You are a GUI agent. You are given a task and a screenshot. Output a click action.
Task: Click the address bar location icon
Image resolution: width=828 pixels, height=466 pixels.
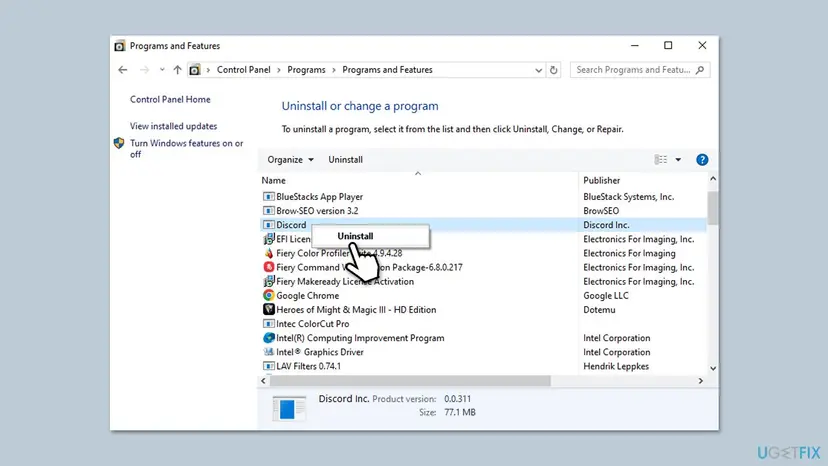coord(195,70)
